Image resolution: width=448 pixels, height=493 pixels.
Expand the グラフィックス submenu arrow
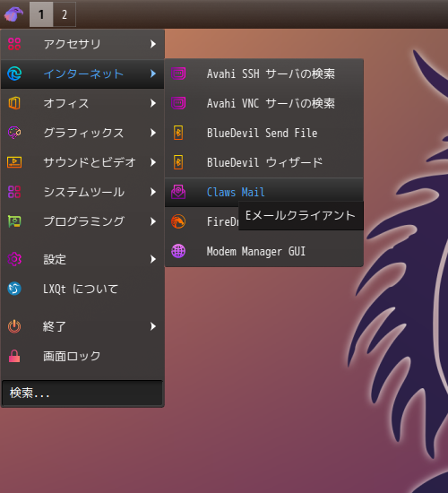click(x=153, y=133)
